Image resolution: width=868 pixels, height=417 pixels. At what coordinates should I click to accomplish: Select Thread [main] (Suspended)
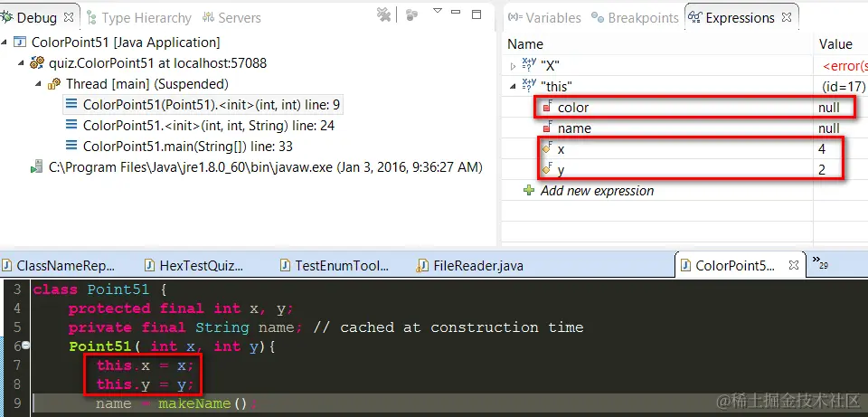(x=147, y=84)
